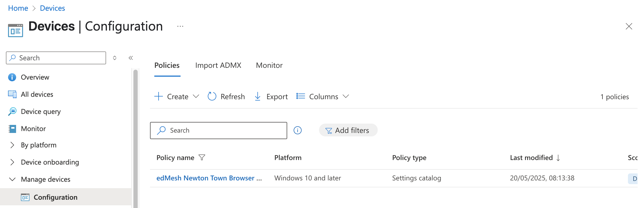Sort by Platform column header
This screenshot has width=644, height=208.
tap(288, 158)
